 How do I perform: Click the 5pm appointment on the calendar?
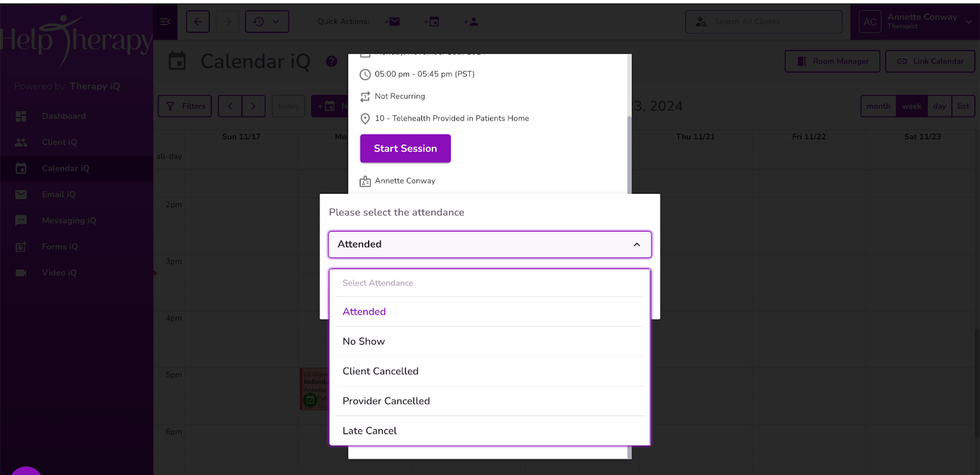tap(314, 389)
